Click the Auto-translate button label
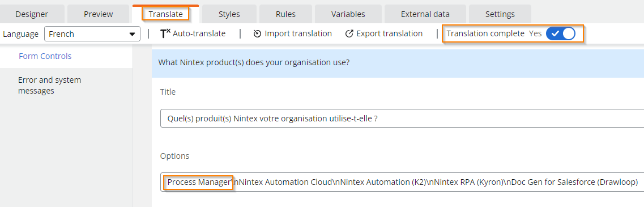Image resolution: width=644 pixels, height=207 pixels. click(199, 34)
